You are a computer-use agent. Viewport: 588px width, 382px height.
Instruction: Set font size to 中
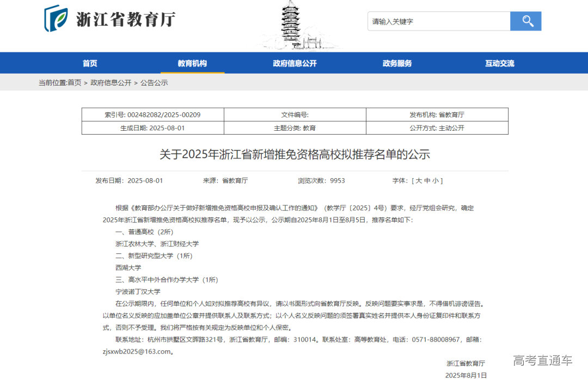[427, 180]
